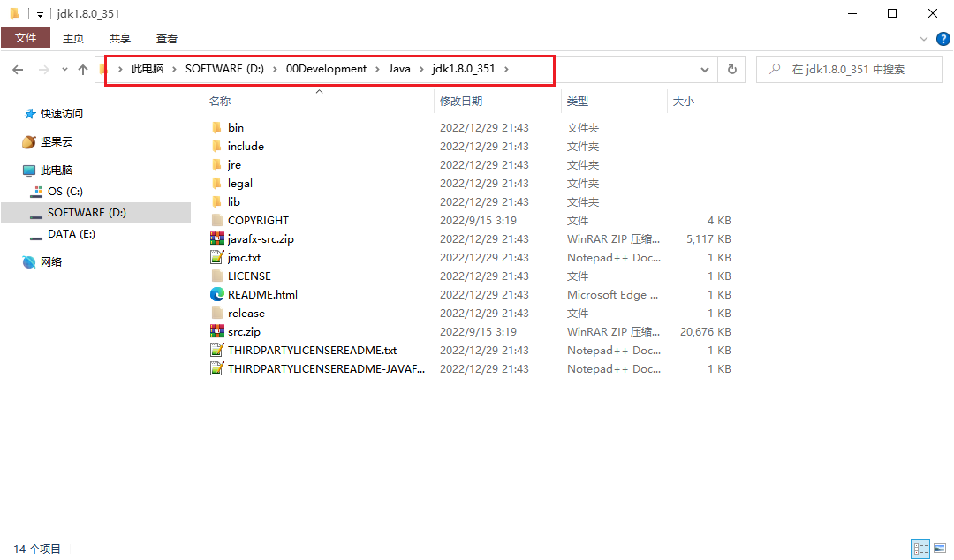Expand the ribbon with the chevron
Viewport: 954px width, 560px height.
[x=924, y=38]
